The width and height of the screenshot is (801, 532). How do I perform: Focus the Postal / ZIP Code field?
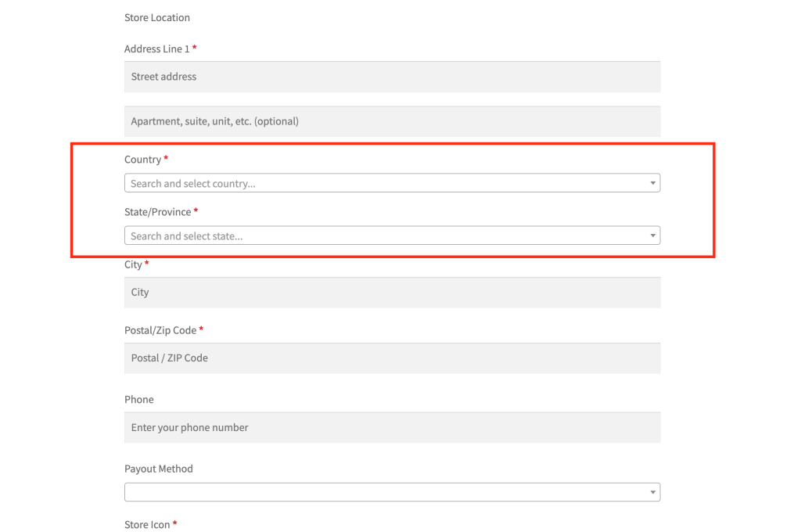(391, 358)
